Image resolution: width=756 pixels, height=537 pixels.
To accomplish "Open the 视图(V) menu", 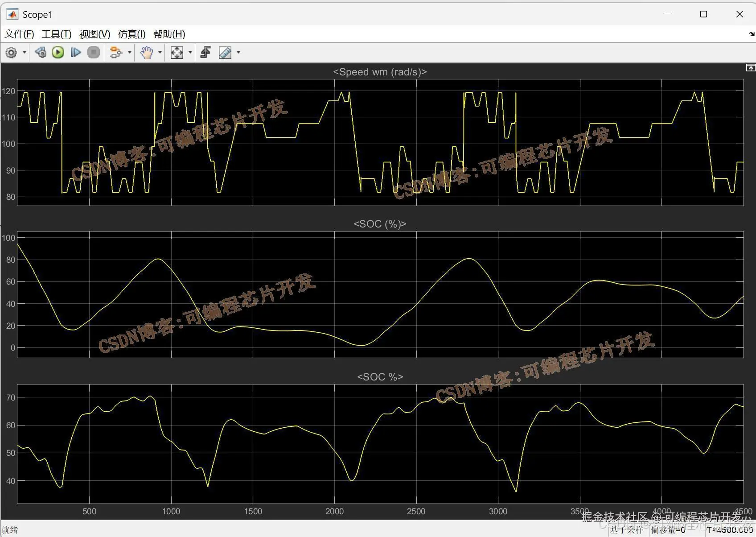I will click(x=94, y=34).
